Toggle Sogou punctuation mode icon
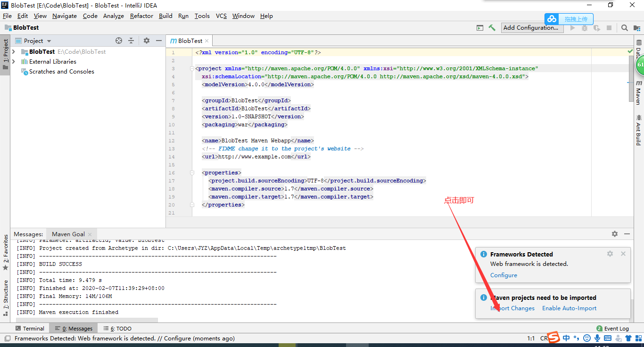Screen dimensions: 644x347 [x=577, y=338]
